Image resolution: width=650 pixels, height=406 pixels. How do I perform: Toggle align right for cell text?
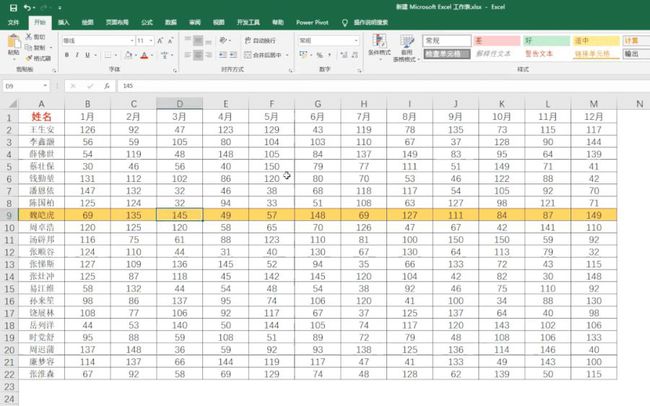pos(209,55)
